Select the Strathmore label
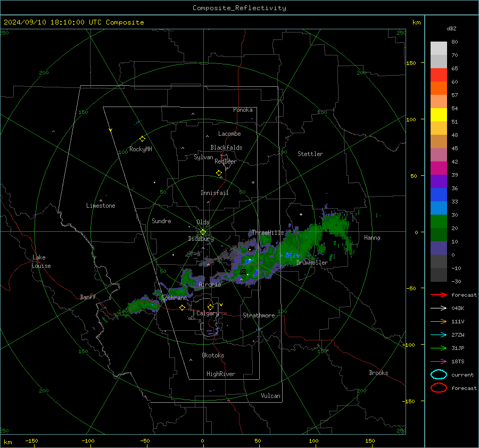This screenshot has width=479, height=448. coord(259,315)
